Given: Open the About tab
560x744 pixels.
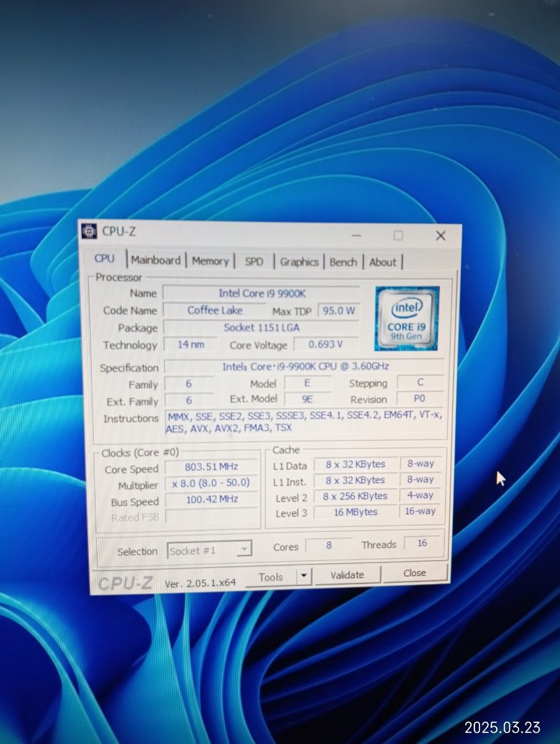Looking at the screenshot, I should 383,262.
